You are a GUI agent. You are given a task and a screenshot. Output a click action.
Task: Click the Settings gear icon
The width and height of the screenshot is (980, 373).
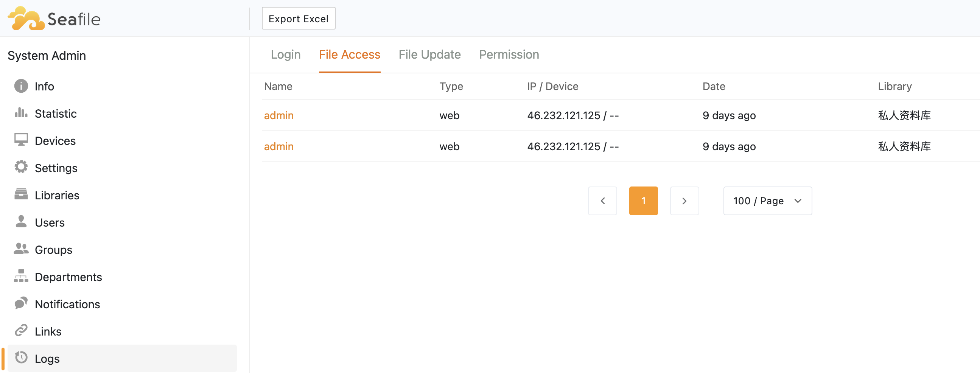(21, 167)
